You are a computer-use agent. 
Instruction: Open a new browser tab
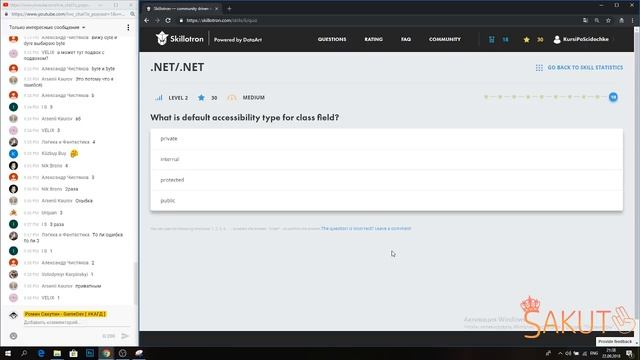[229, 8]
